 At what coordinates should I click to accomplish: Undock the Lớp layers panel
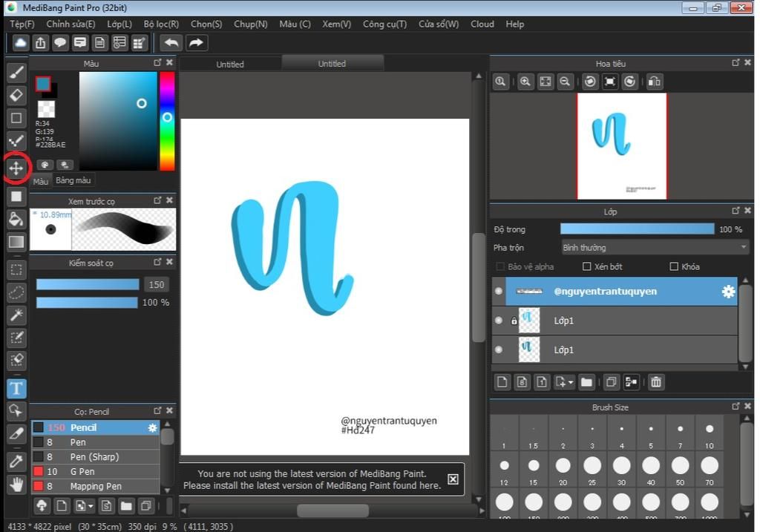(736, 211)
